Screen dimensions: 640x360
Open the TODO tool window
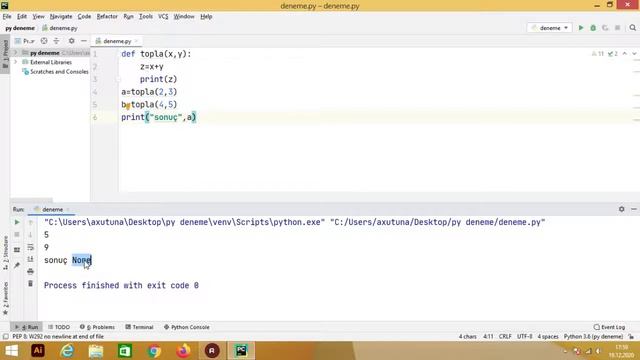tap(59, 327)
